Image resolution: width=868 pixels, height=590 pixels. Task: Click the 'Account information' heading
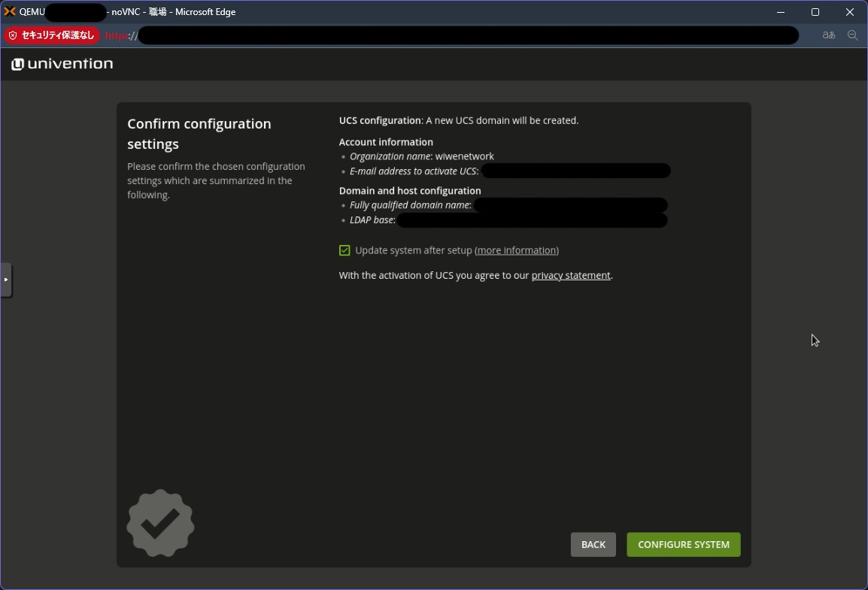tap(386, 142)
